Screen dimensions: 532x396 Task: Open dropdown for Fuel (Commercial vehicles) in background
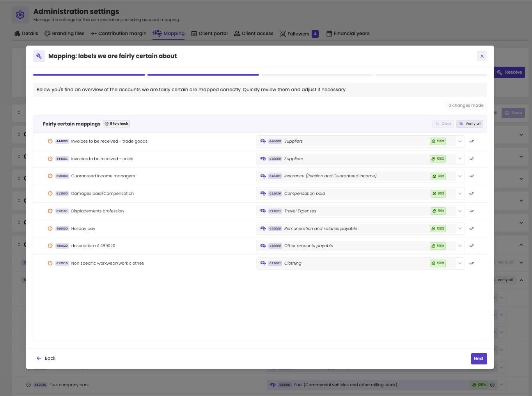[x=502, y=385]
